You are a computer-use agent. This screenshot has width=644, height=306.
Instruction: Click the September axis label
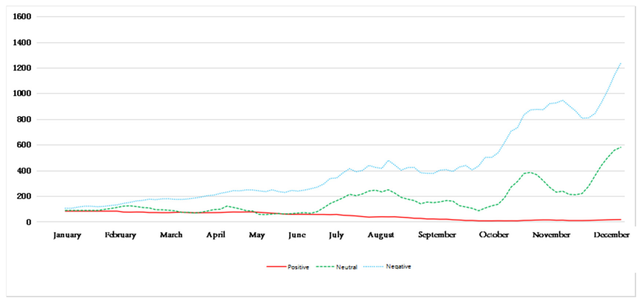437,235
